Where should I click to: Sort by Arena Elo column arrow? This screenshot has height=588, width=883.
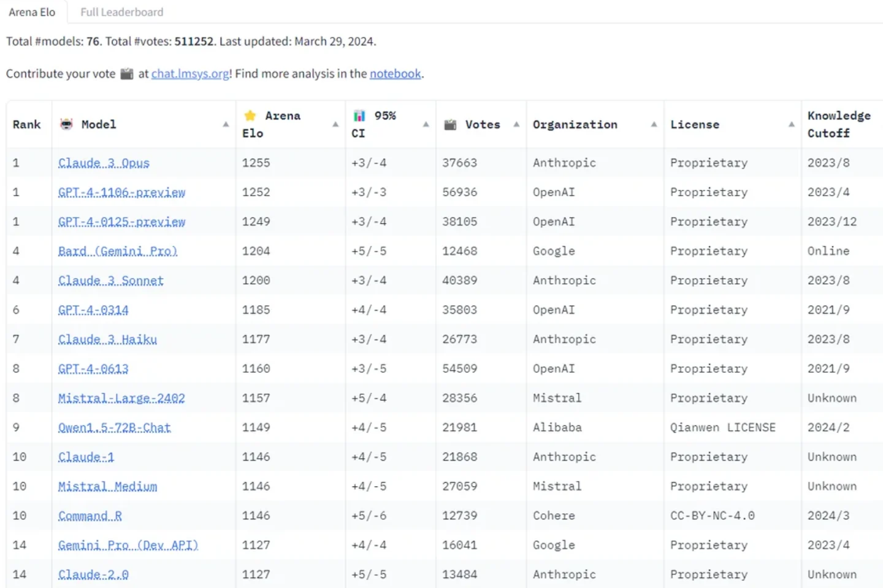335,124
